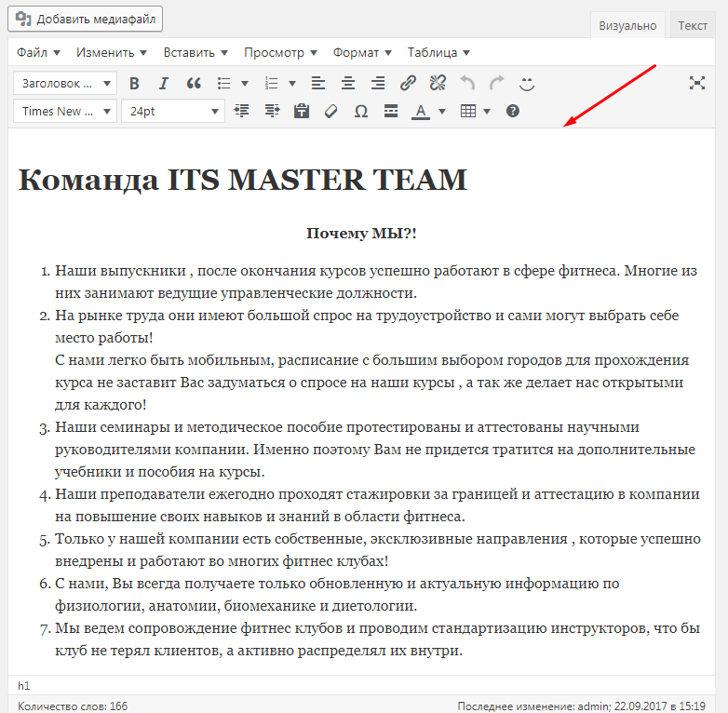Toggle italic formatting
Screen dimensions: 728x713
[x=164, y=84]
